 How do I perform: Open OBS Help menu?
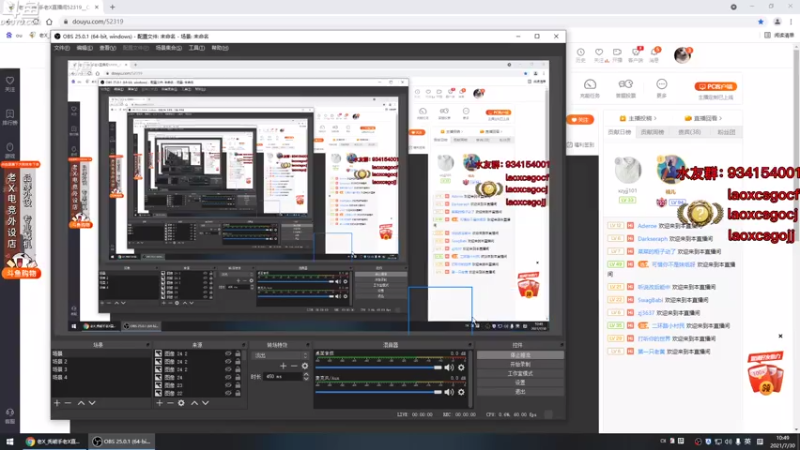pos(220,48)
